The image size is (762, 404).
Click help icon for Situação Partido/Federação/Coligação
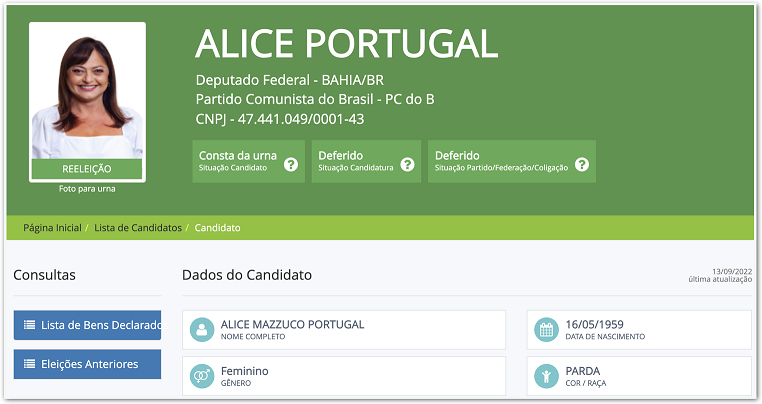(x=581, y=164)
